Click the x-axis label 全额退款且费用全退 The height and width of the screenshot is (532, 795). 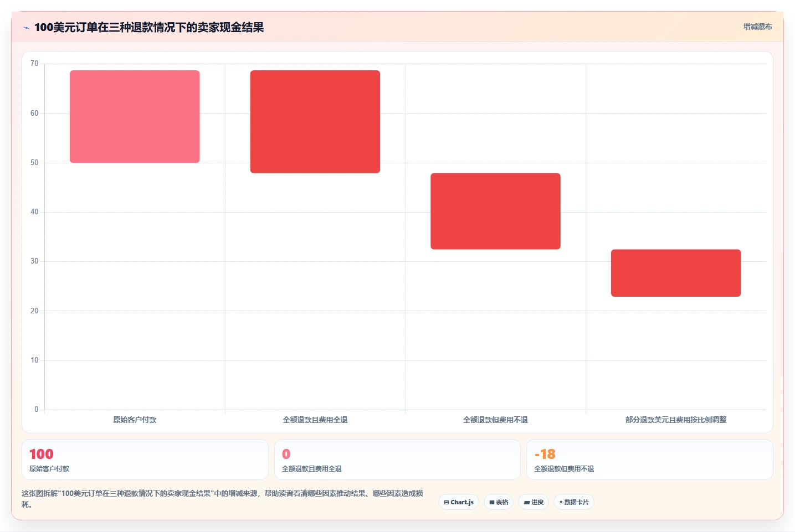pos(315,420)
